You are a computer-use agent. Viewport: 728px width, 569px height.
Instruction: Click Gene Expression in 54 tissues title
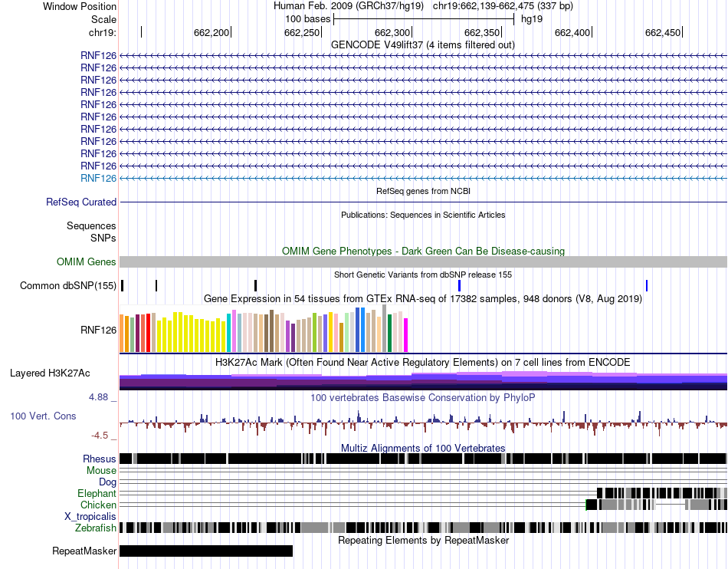(423, 298)
